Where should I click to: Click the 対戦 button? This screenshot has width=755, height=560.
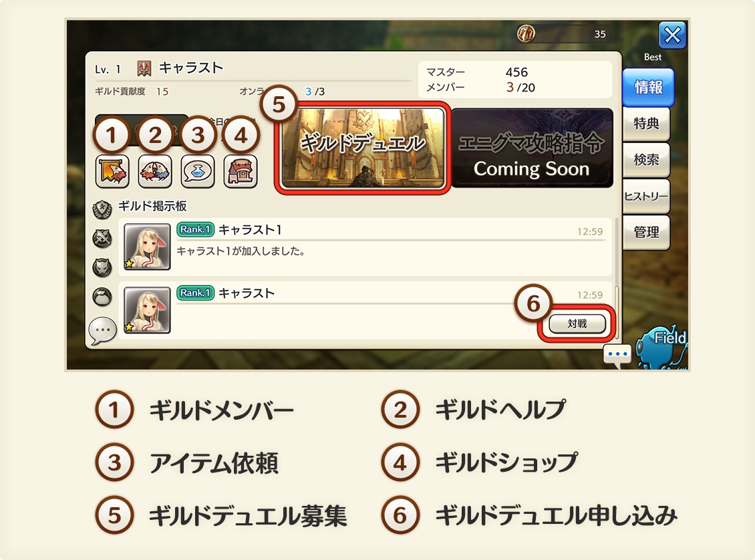(577, 323)
